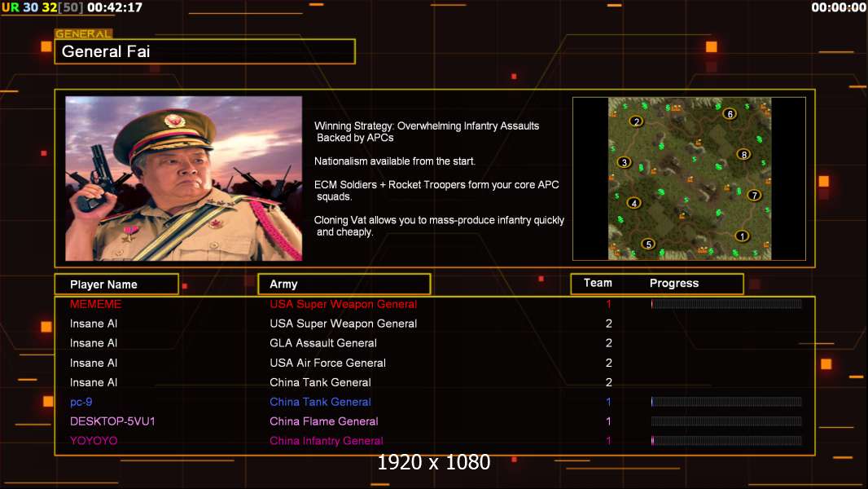This screenshot has height=489, width=868.
Task: Click the China Flame General army entry
Action: pos(324,421)
